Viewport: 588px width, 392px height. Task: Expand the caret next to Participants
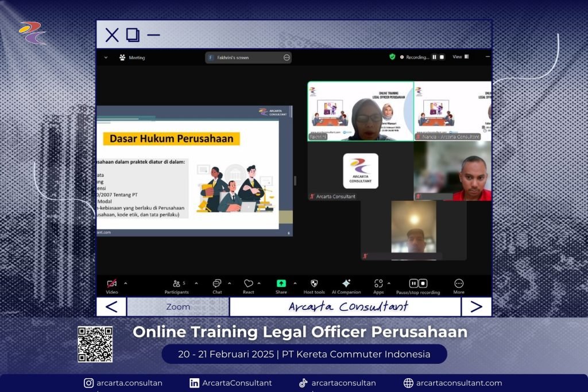(x=196, y=283)
